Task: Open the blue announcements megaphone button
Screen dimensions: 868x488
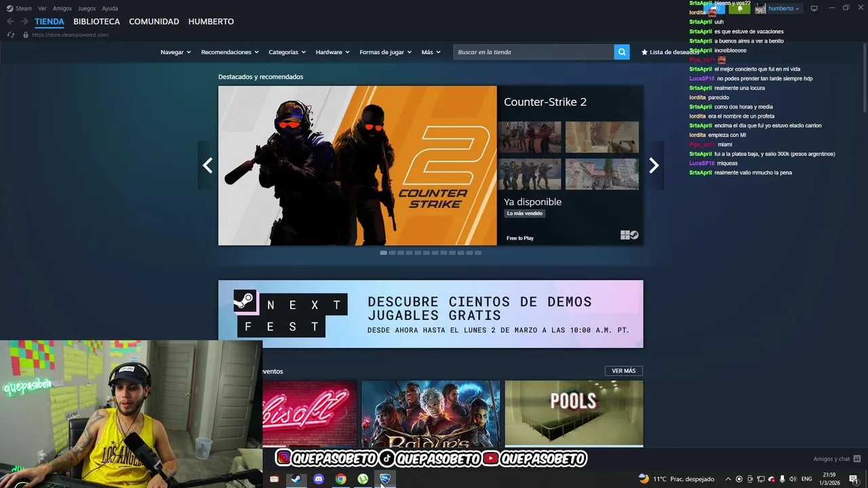Action: [x=714, y=8]
